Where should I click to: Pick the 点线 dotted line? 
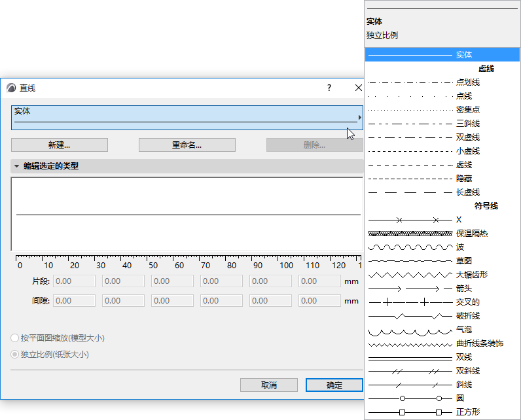(x=442, y=96)
